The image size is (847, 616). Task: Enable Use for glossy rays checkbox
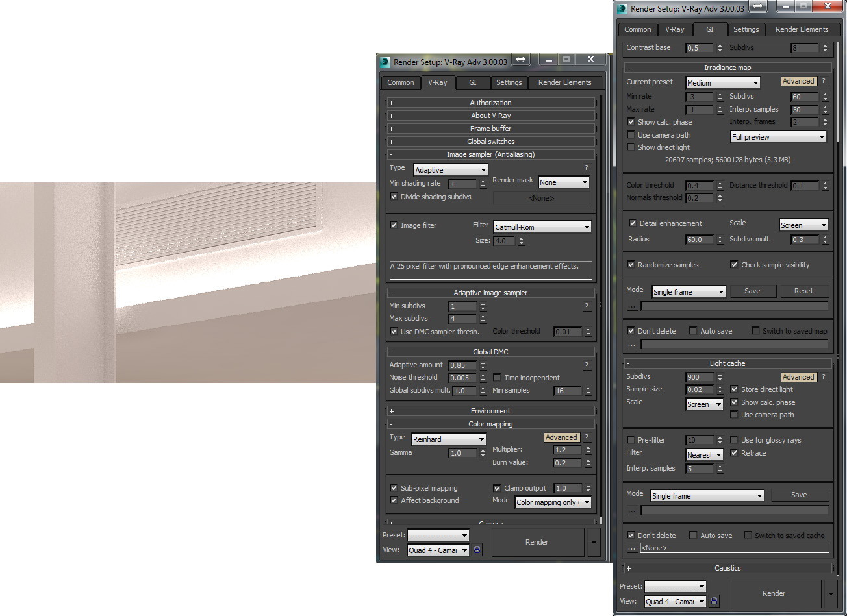click(x=734, y=440)
